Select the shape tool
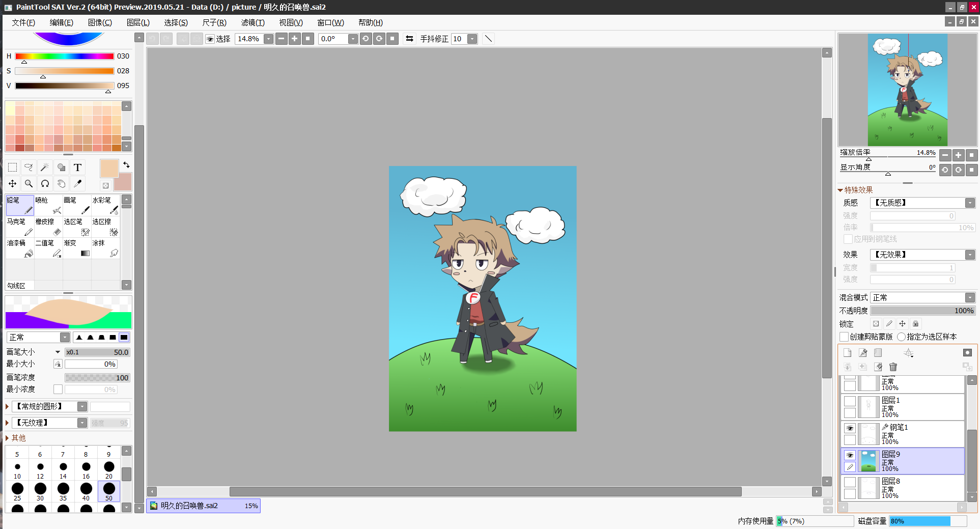Screen dimensions: 980x529 pyautogui.click(x=61, y=168)
